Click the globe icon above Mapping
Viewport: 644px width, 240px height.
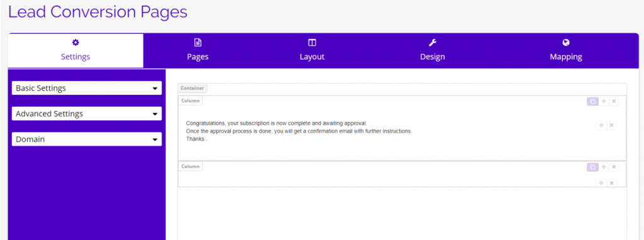(566, 43)
